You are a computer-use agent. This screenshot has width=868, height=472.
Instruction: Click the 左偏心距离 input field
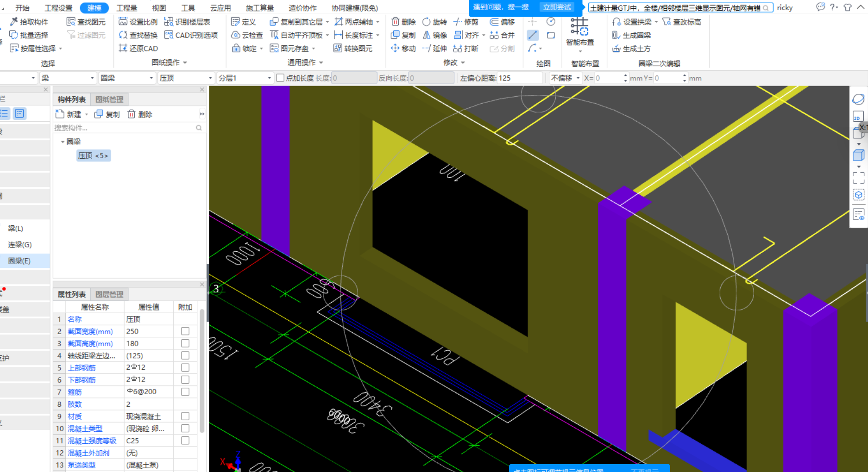coord(519,78)
